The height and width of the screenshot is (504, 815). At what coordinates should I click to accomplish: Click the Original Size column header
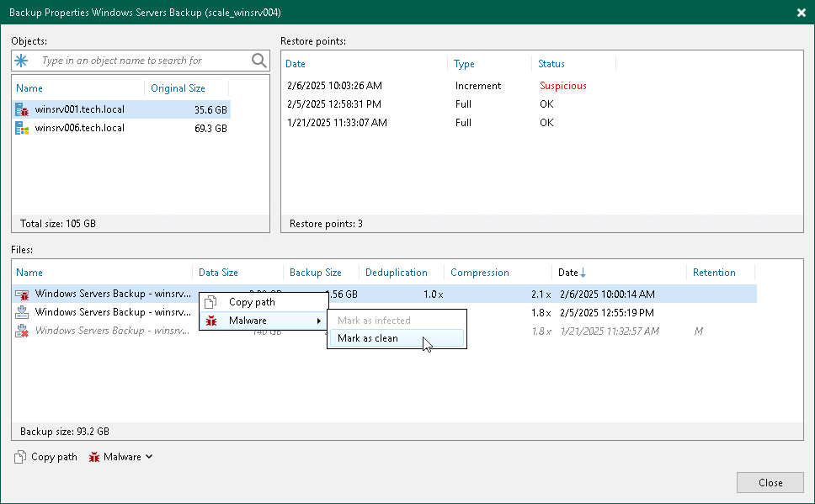(x=178, y=88)
